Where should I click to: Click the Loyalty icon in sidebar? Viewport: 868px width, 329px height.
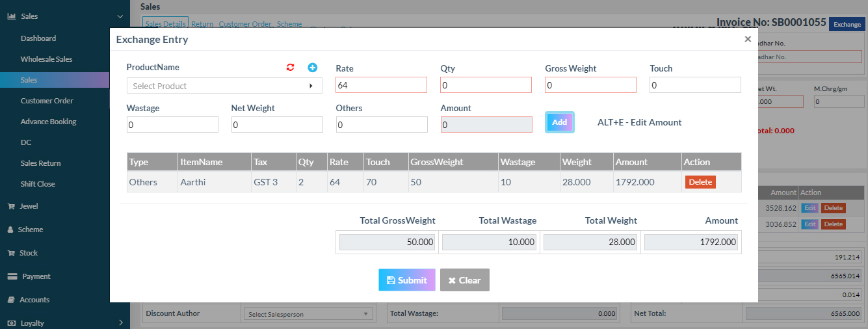click(x=11, y=323)
